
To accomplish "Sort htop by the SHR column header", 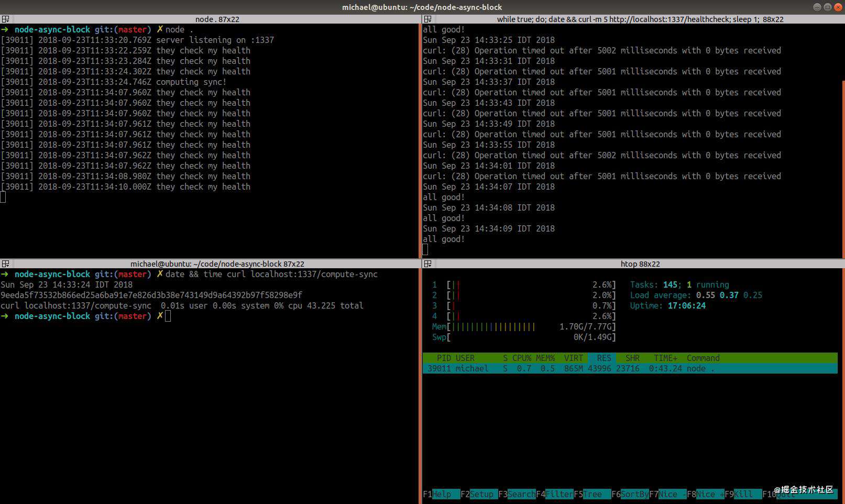I will (x=632, y=358).
